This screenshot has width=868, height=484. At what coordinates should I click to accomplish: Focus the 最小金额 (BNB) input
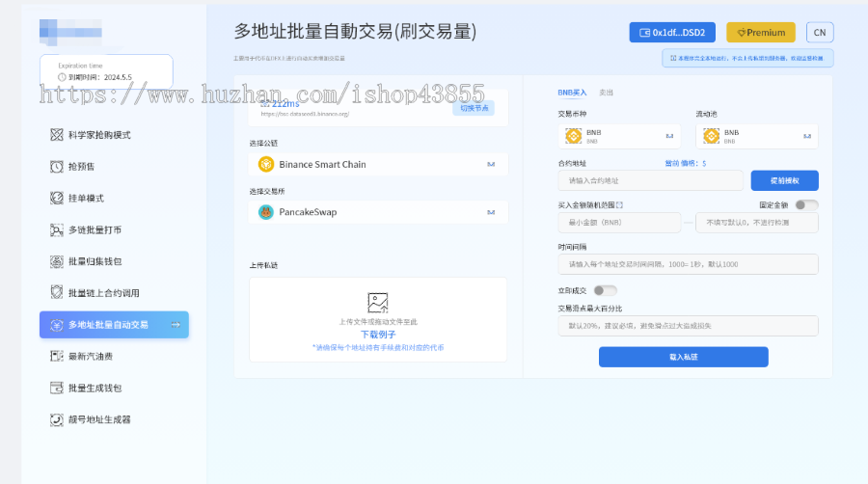[x=619, y=223]
